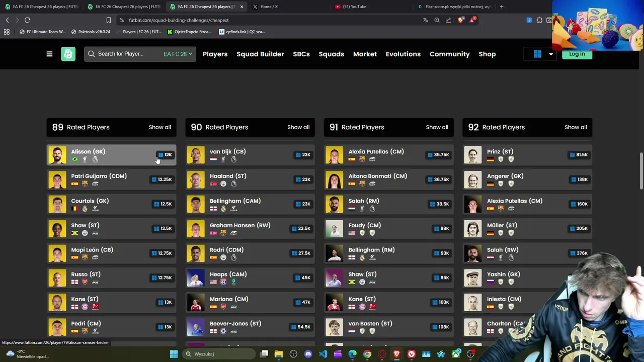Click the platform selector icon

click(537, 54)
